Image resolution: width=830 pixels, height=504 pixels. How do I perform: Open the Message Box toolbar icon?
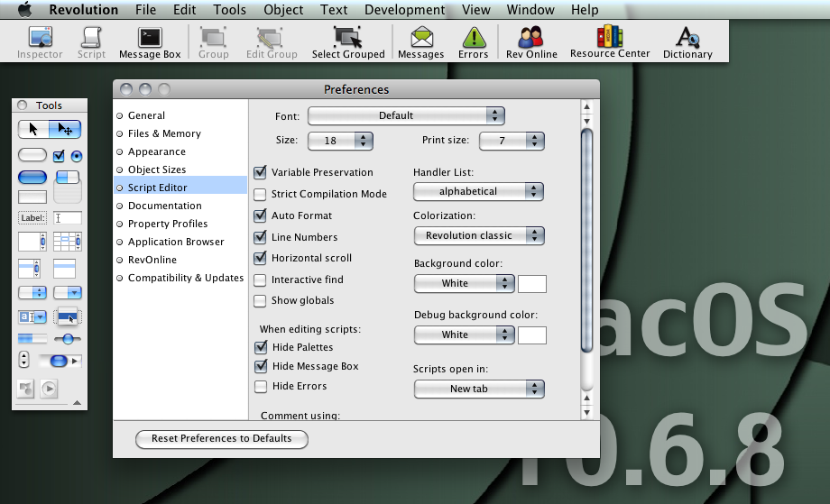coord(150,41)
